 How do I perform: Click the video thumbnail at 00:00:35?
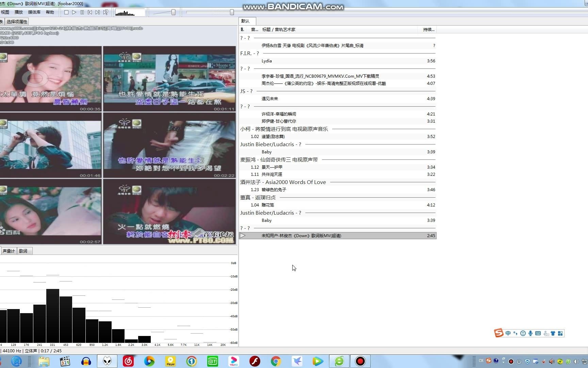pos(50,79)
